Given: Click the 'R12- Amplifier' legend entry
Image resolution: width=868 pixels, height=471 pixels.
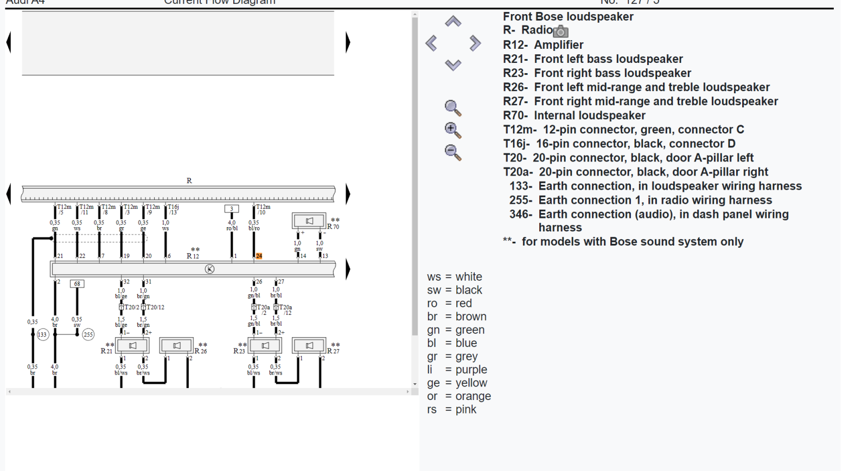Looking at the screenshot, I should [543, 45].
